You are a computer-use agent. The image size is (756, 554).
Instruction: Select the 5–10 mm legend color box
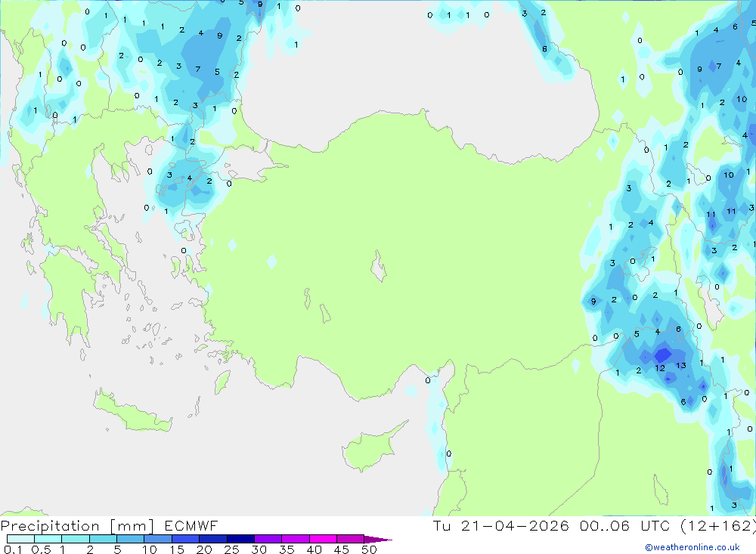[131, 539]
